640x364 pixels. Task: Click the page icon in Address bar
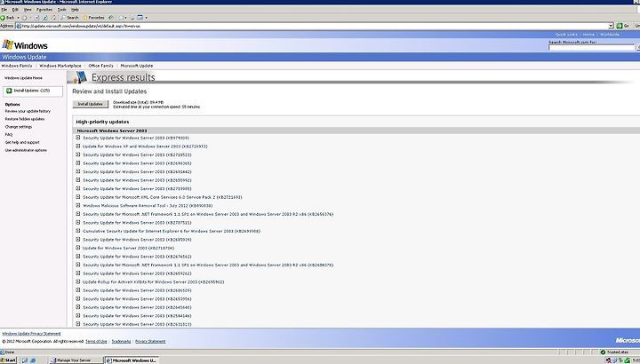(19, 26)
